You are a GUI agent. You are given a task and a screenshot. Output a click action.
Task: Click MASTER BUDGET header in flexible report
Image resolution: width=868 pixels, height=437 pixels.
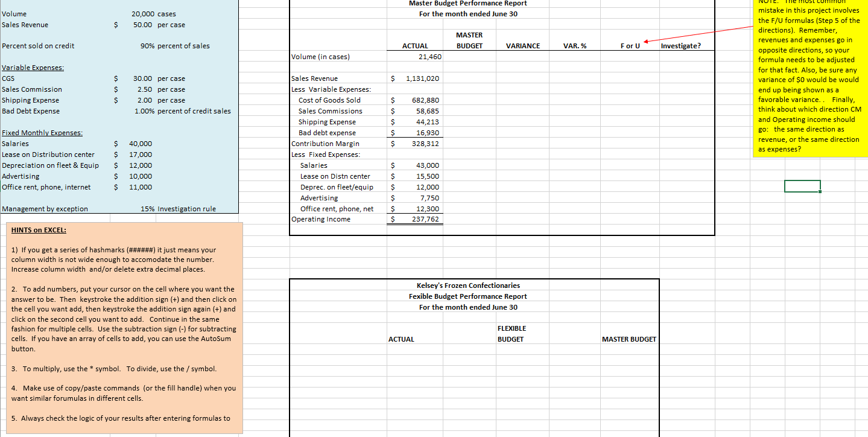pos(629,339)
